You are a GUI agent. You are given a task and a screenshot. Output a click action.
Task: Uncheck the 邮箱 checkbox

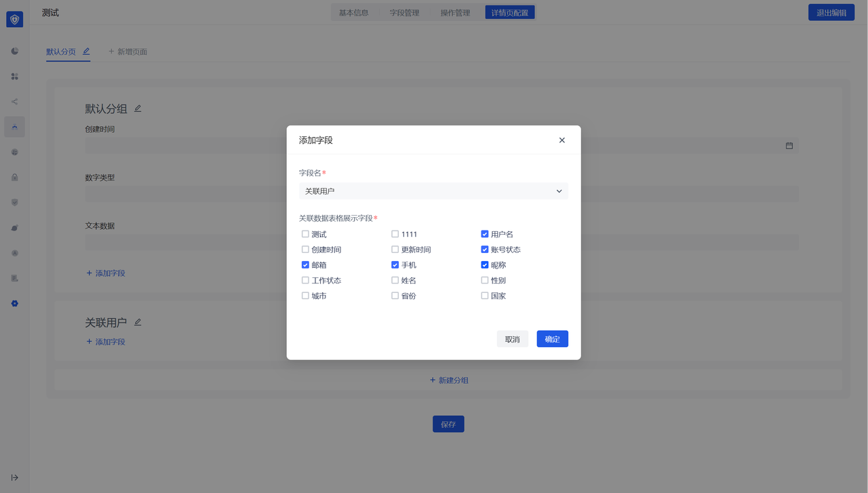tap(305, 265)
